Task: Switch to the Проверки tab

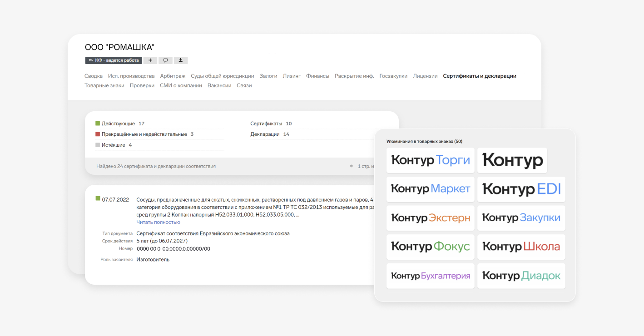Action: pyautogui.click(x=142, y=85)
